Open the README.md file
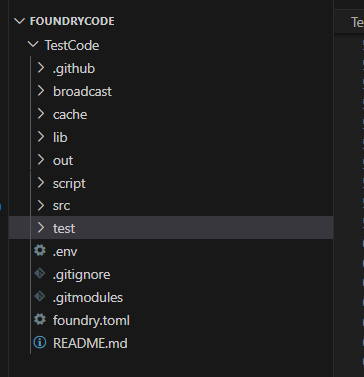The width and height of the screenshot is (364, 377). click(90, 343)
